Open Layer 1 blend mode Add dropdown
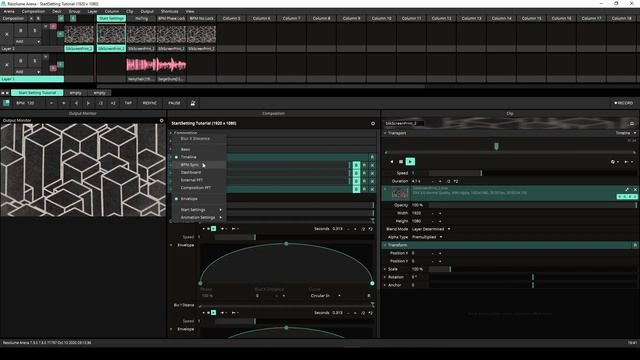640x360 pixels. click(x=28, y=72)
